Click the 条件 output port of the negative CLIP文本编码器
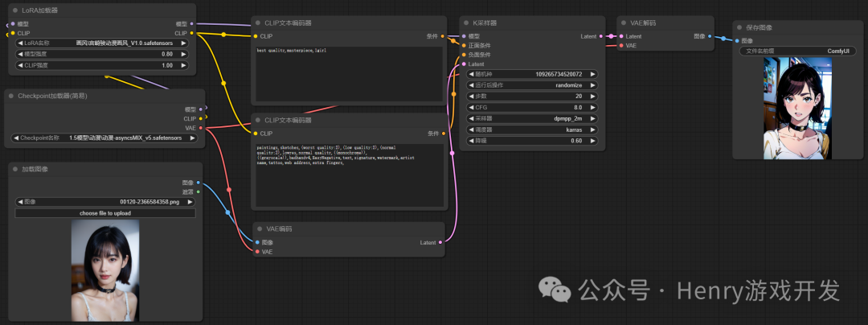 point(442,134)
